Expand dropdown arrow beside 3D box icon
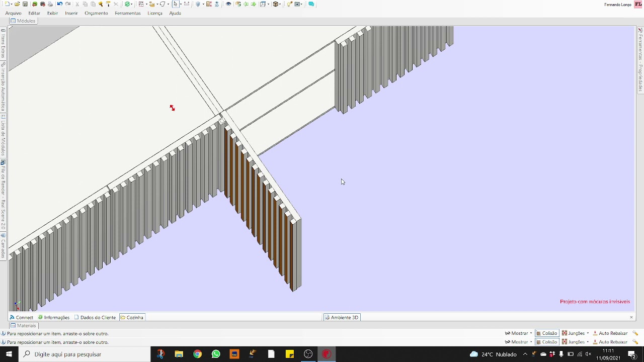The height and width of the screenshot is (362, 644). [x=280, y=4]
